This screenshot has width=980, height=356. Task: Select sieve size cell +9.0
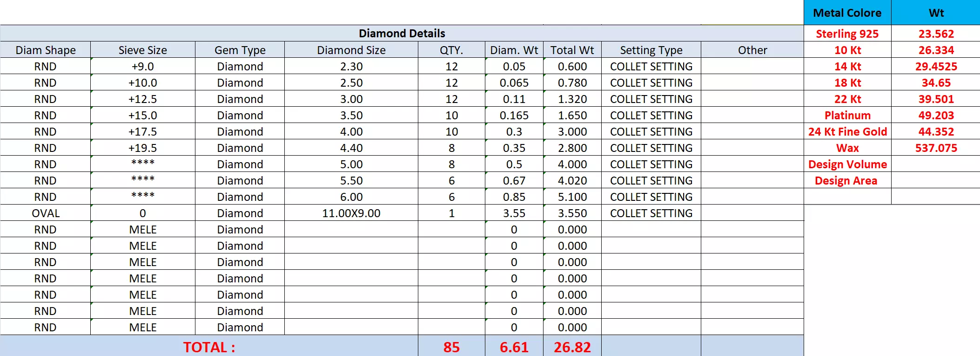point(143,66)
